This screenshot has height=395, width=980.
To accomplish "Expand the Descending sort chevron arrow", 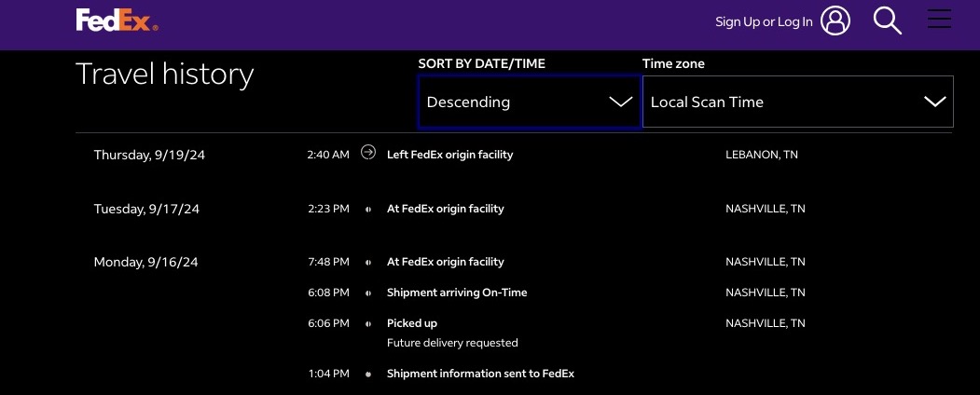I will point(620,102).
